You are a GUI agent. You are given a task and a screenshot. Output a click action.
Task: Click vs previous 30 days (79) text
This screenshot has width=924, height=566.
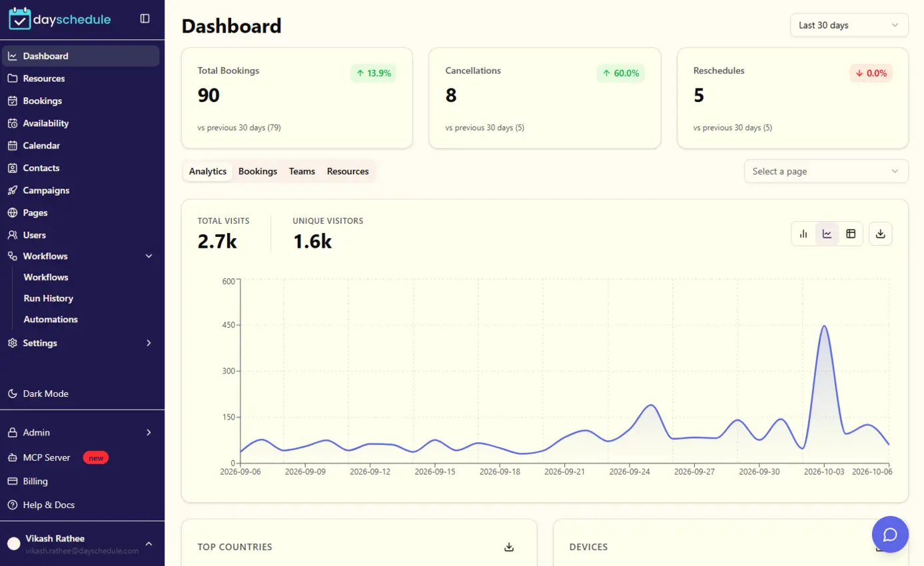point(239,127)
